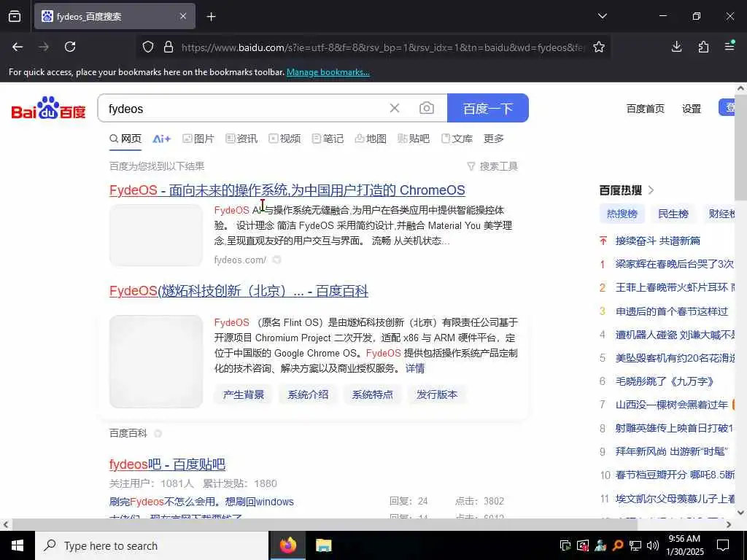
Task: Expand the 更多 search categories
Action: point(494,139)
